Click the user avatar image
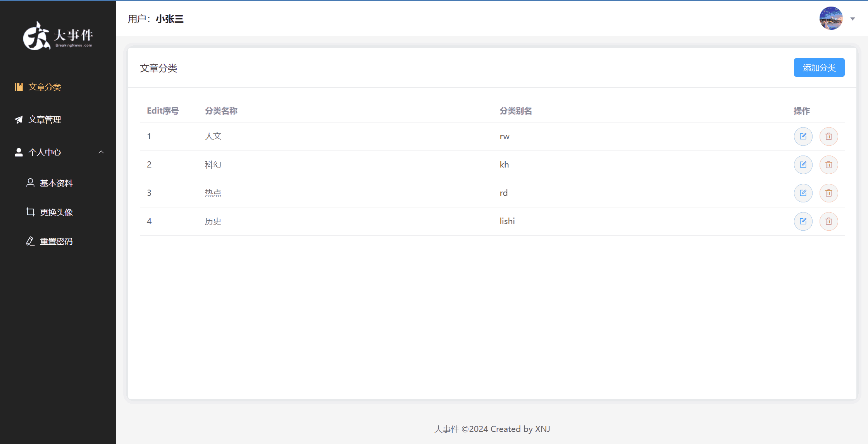 point(831,18)
